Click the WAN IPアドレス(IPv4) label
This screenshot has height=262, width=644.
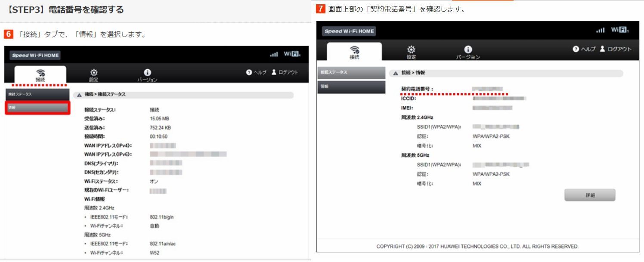[x=108, y=145]
